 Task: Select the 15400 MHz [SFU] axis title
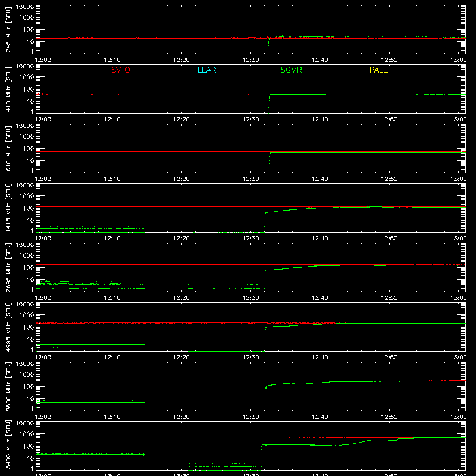pyautogui.click(x=8, y=446)
